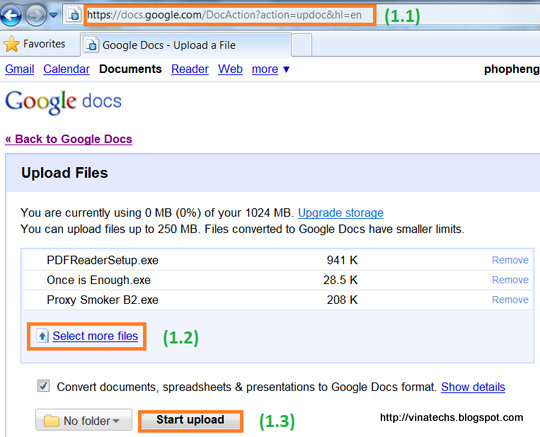The width and height of the screenshot is (540, 437).
Task: Remove Once is Enough.exe from upload list
Action: [510, 280]
